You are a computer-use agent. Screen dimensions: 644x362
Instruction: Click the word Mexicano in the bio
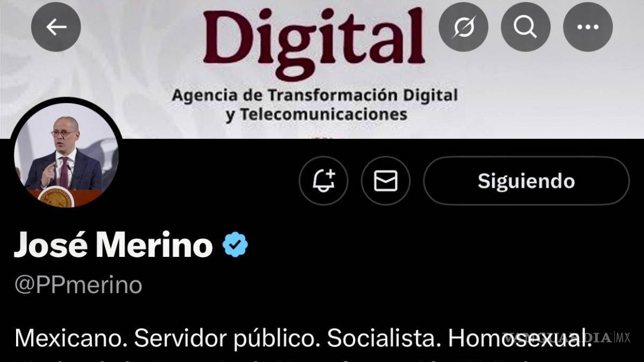70,338
